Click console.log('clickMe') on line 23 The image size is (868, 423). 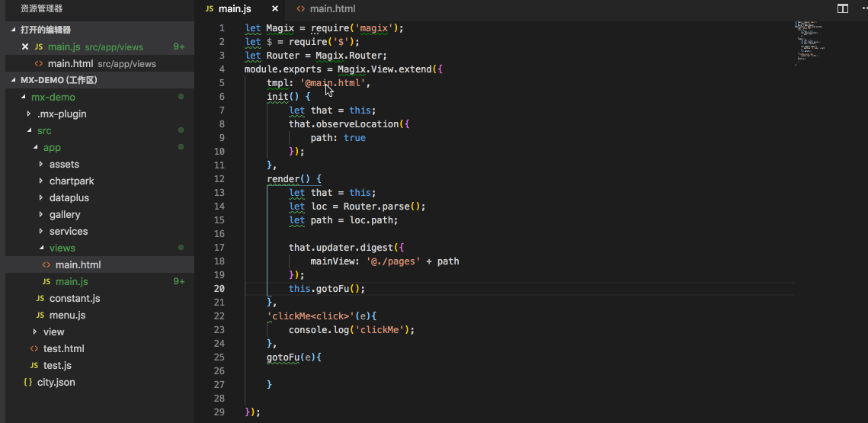pyautogui.click(x=349, y=330)
